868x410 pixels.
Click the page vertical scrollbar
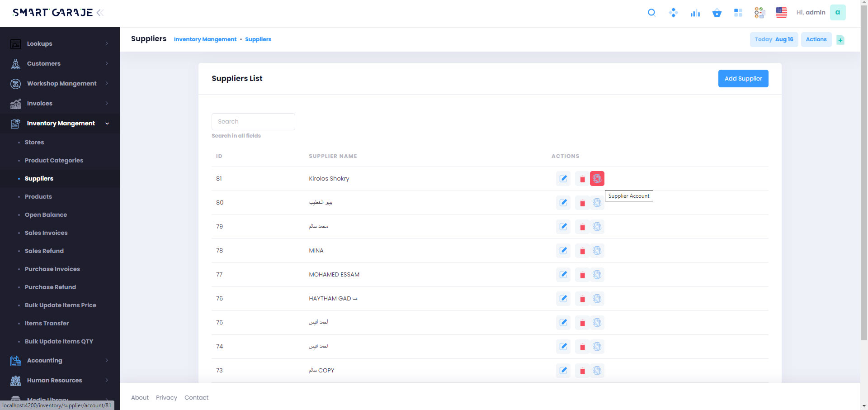point(864,172)
